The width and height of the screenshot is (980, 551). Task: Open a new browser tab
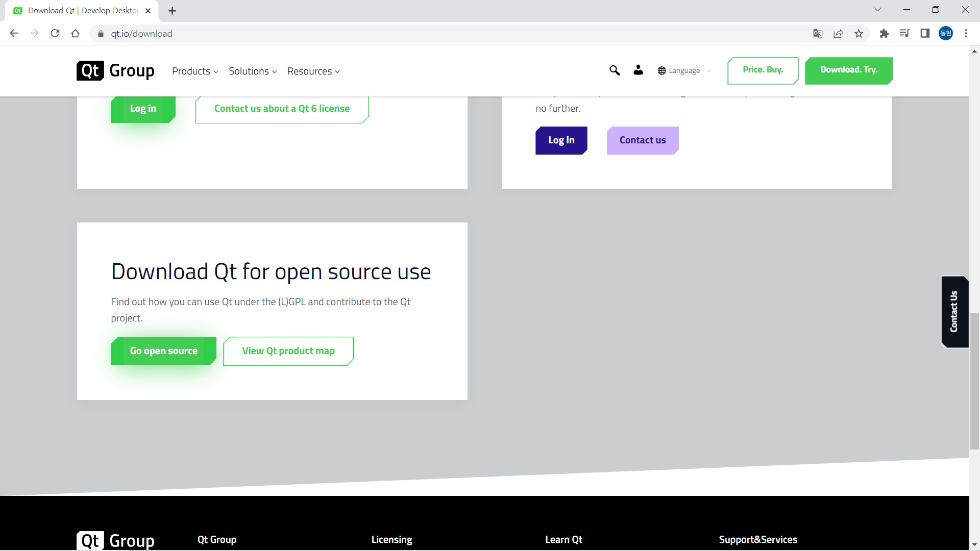173,11
